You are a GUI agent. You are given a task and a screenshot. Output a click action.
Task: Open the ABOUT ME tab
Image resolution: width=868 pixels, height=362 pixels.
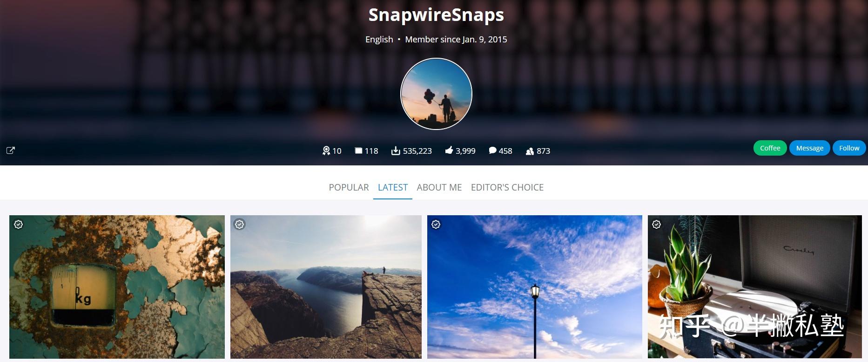coord(439,187)
